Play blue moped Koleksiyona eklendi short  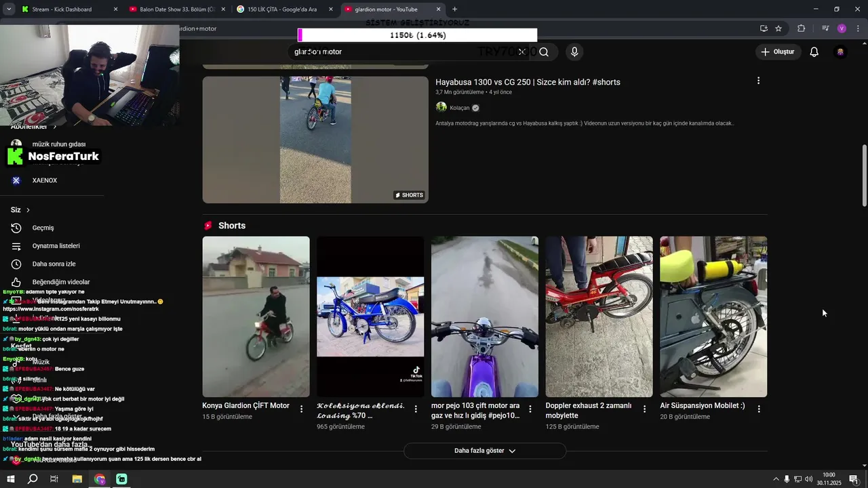370,317
